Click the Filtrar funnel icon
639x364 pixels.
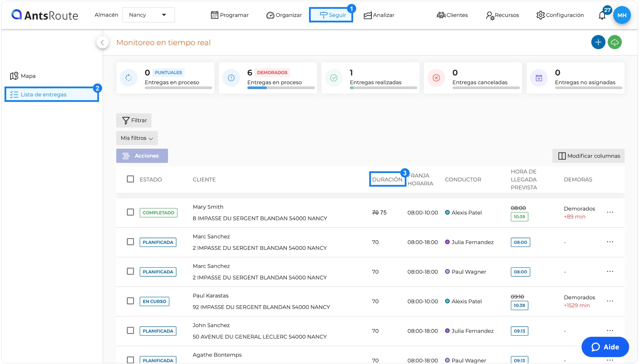(x=126, y=121)
